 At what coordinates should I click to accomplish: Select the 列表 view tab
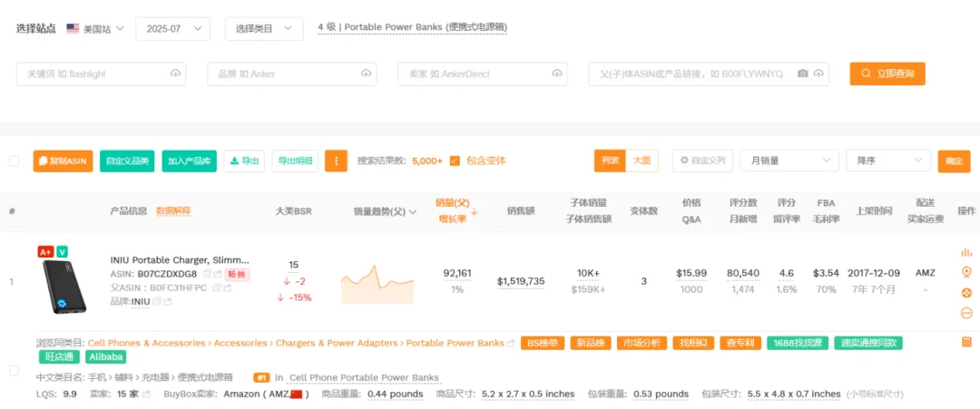[610, 161]
